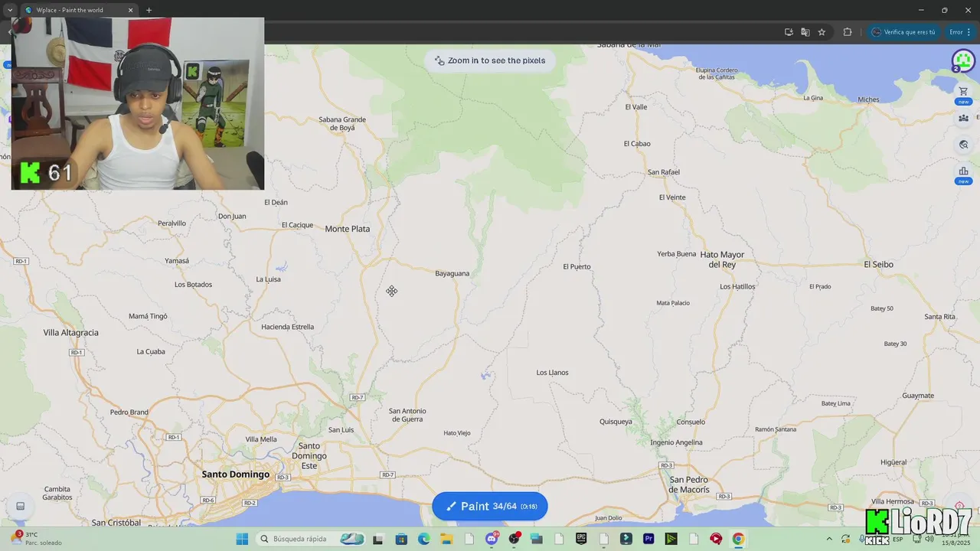Click the Ingenio Angelina map label
This screenshot has height=551, width=980.
tap(676, 442)
